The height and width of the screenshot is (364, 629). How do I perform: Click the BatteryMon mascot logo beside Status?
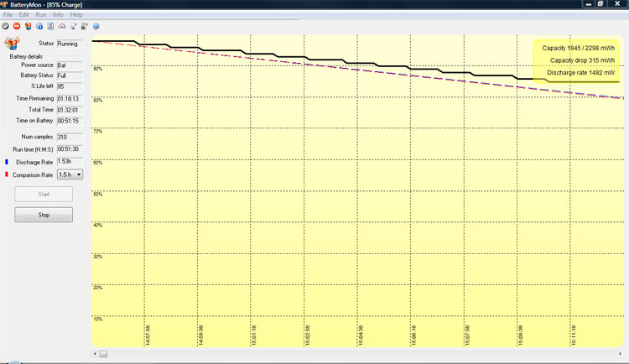click(12, 43)
